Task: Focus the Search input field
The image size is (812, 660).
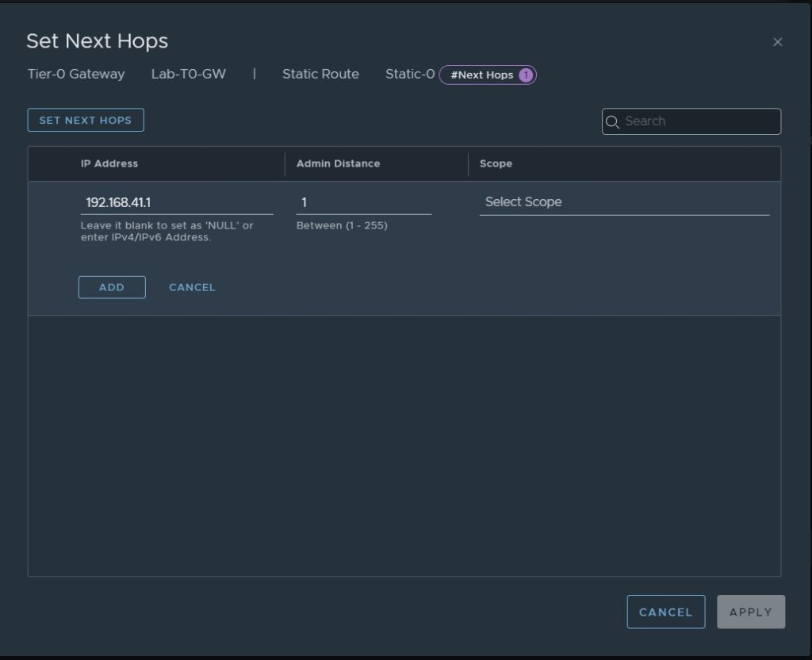Action: pos(691,121)
